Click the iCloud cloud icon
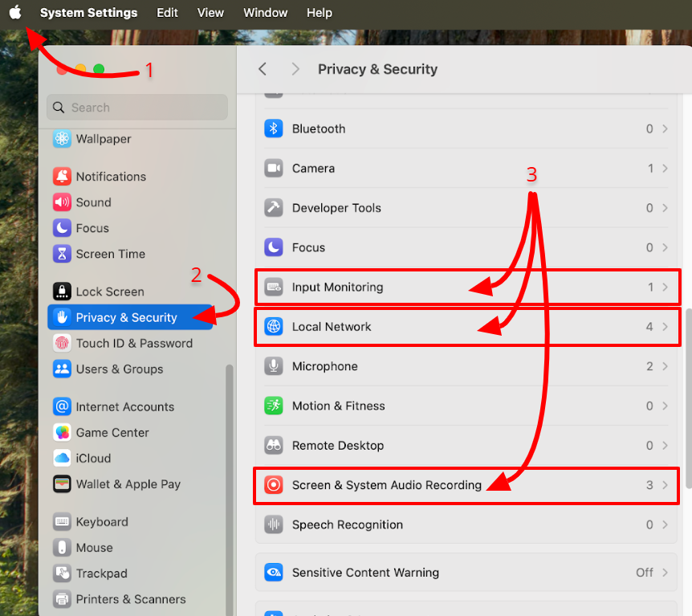Screen dimensions: 692x616 click(x=62, y=458)
